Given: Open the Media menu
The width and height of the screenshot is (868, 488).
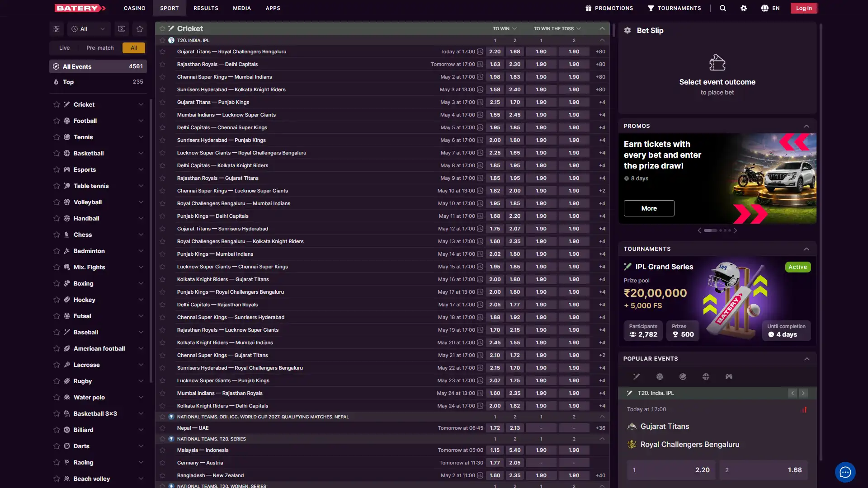Looking at the screenshot, I should (x=242, y=8).
